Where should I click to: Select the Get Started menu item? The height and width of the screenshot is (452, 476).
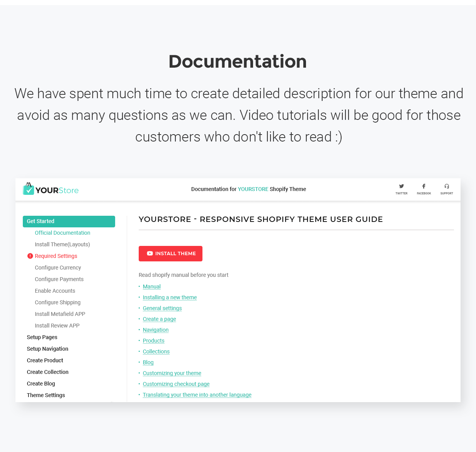pyautogui.click(x=69, y=222)
